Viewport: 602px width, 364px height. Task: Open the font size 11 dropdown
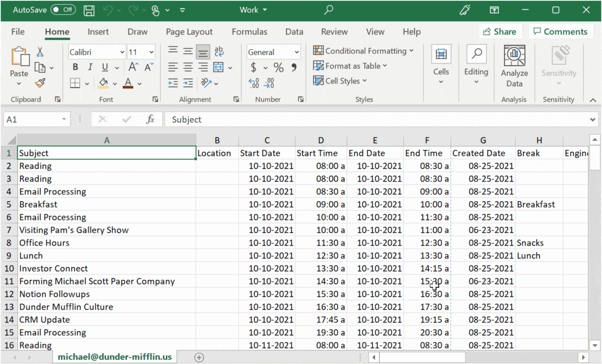pos(152,52)
